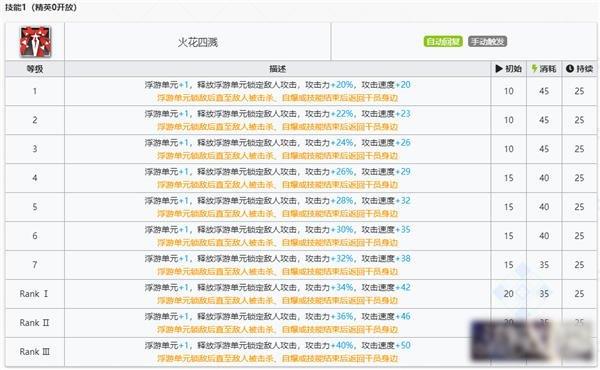
Task: Click duration 25 in level 3 row
Action: (x=579, y=149)
